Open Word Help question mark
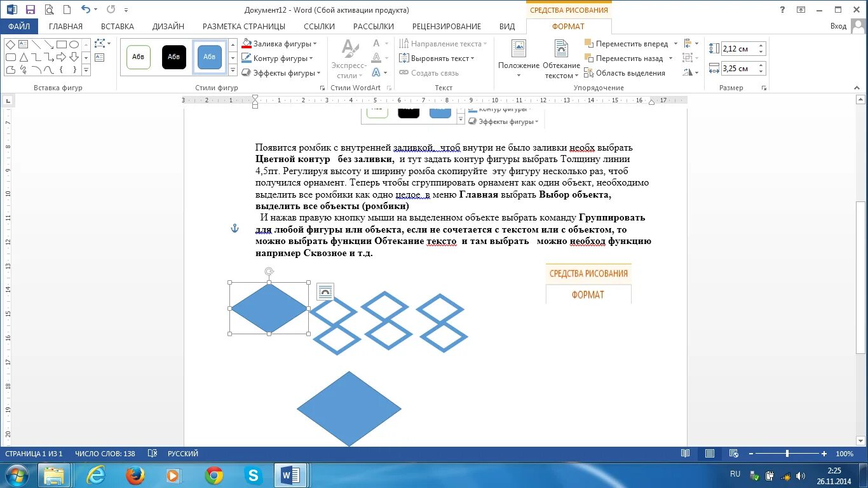 pyautogui.click(x=782, y=10)
